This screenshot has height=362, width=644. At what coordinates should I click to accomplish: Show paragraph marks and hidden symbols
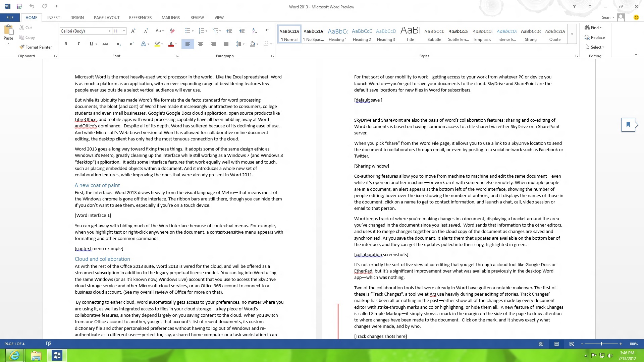[x=267, y=31]
